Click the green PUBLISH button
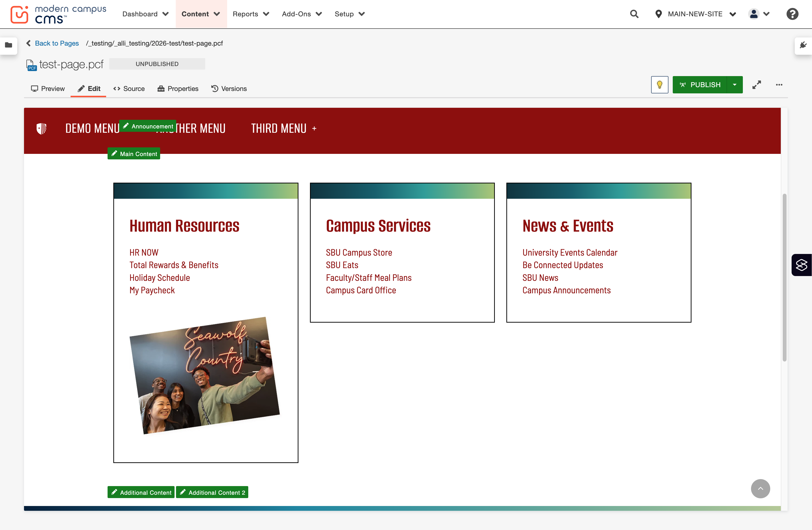 tap(700, 84)
